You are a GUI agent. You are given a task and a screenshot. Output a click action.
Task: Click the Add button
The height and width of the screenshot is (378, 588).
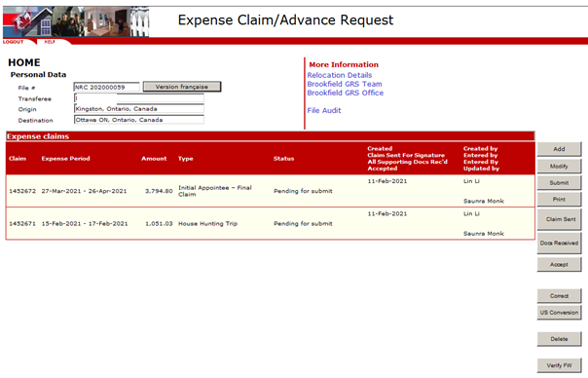[x=559, y=149]
